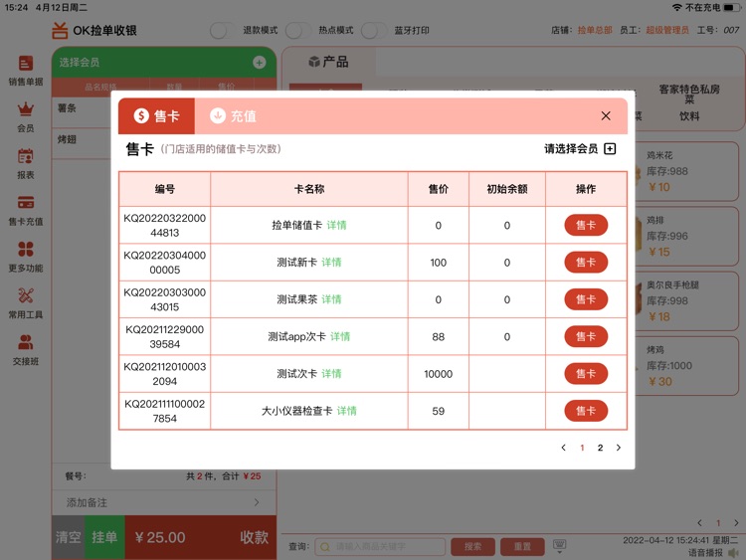Open 详情 for 测试app次卡
The height and width of the screenshot is (560, 746).
point(340,336)
